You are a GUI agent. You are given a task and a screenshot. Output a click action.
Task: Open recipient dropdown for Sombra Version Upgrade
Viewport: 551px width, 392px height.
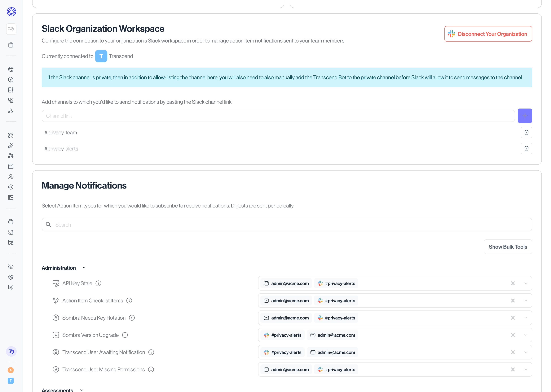[x=526, y=335]
